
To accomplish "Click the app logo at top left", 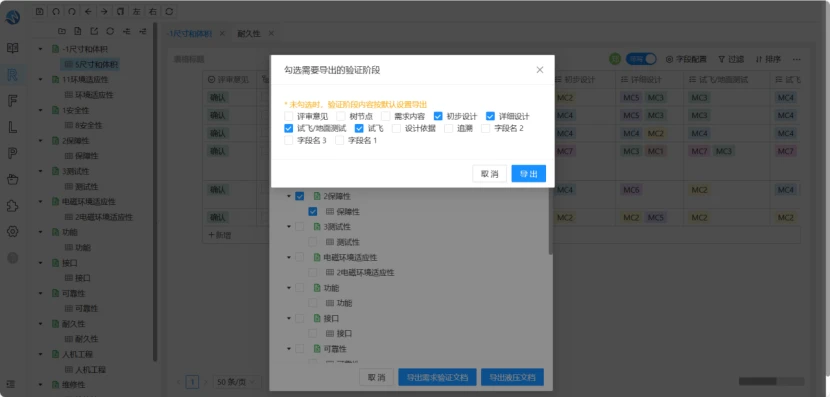I will coord(13,17).
